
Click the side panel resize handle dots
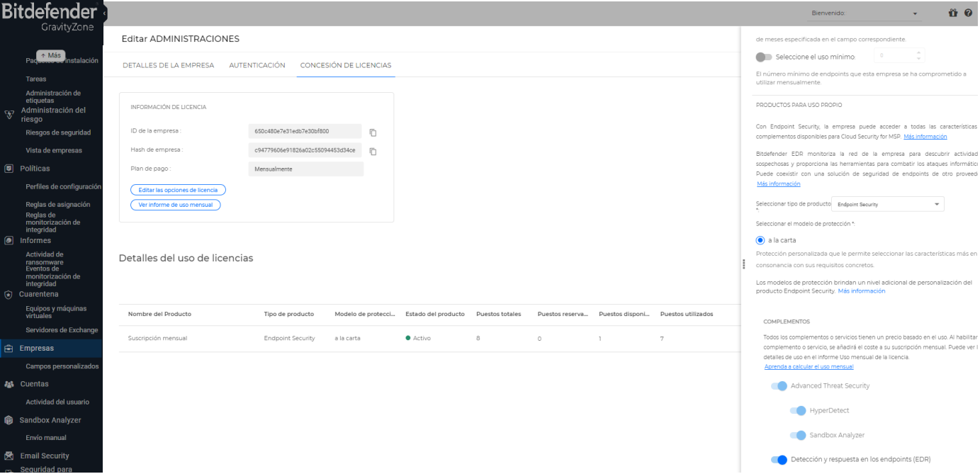[744, 264]
